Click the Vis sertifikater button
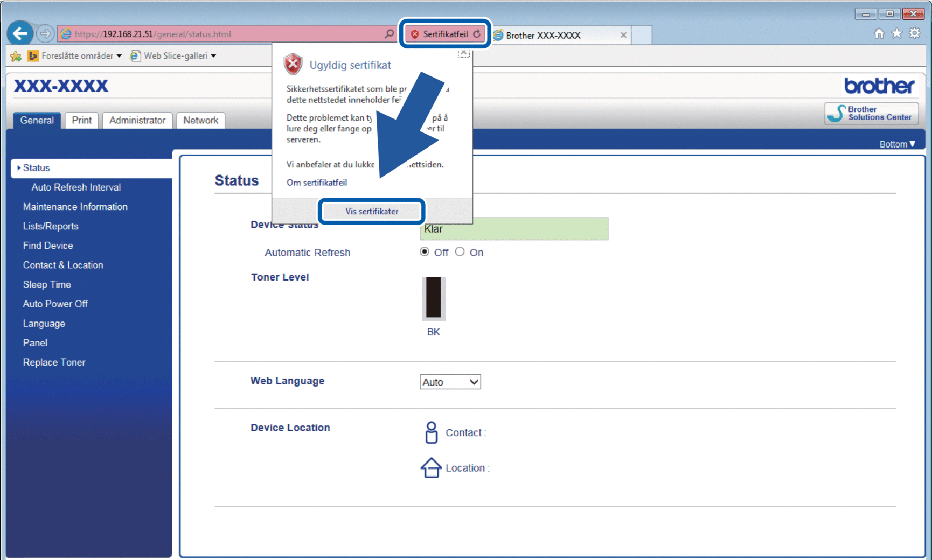Image resolution: width=932 pixels, height=560 pixels. click(x=372, y=211)
